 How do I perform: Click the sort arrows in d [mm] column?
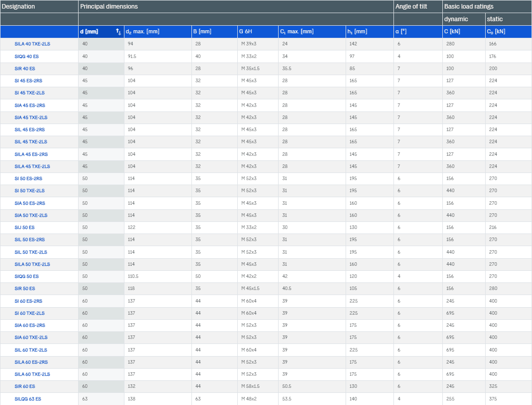[118, 32]
